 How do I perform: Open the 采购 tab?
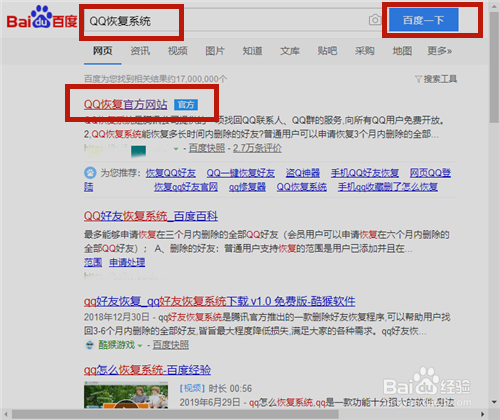pyautogui.click(x=365, y=51)
